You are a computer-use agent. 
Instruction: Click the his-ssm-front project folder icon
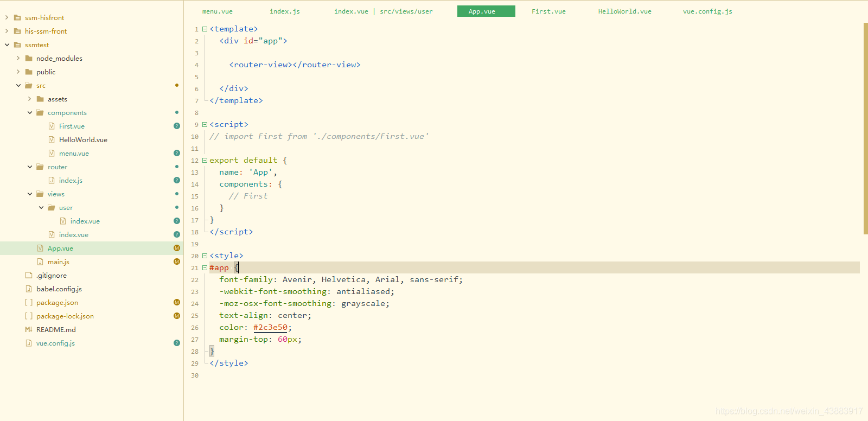point(17,31)
